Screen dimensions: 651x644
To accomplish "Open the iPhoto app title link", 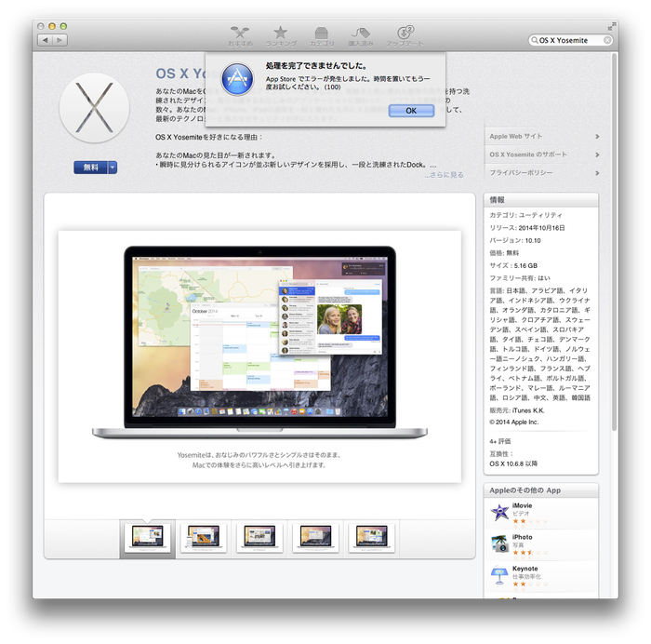I will [522, 537].
